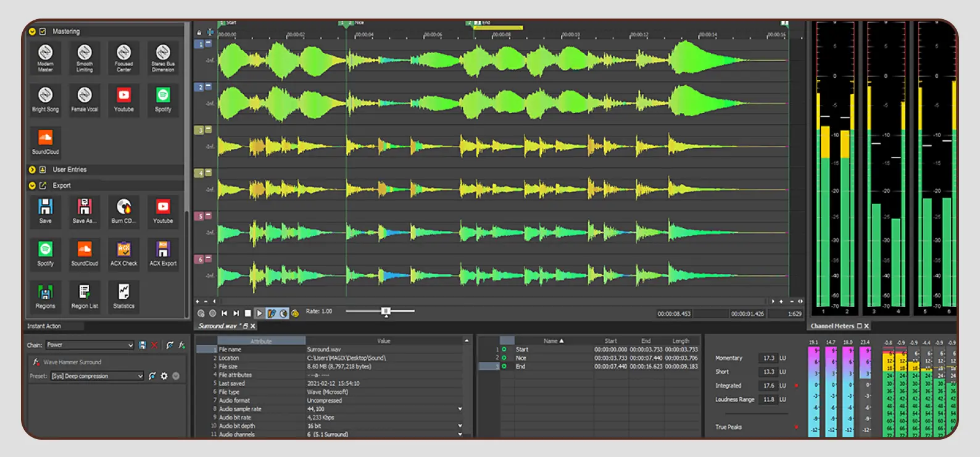Go to start with transport button
This screenshot has width=980, height=457.
coord(224,314)
